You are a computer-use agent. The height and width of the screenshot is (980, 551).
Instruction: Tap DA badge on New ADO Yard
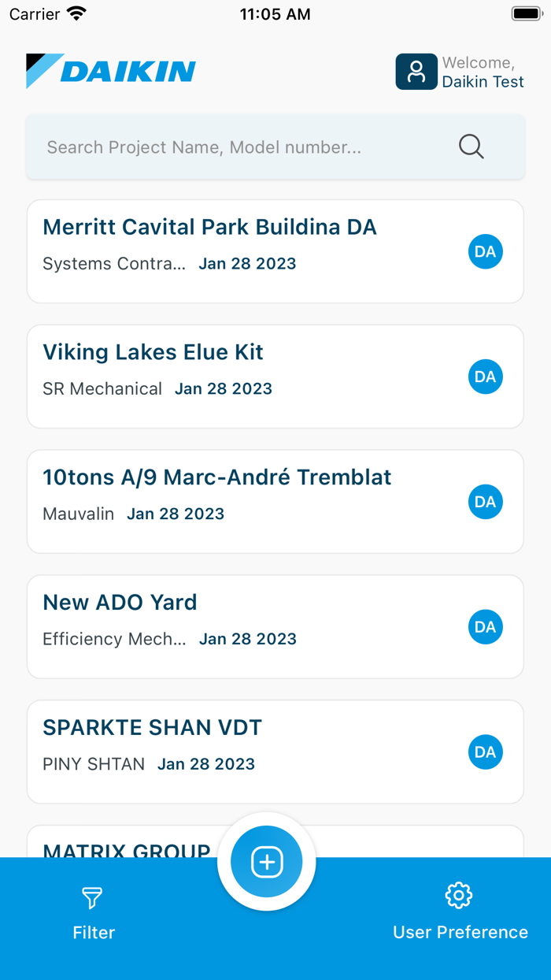486,628
